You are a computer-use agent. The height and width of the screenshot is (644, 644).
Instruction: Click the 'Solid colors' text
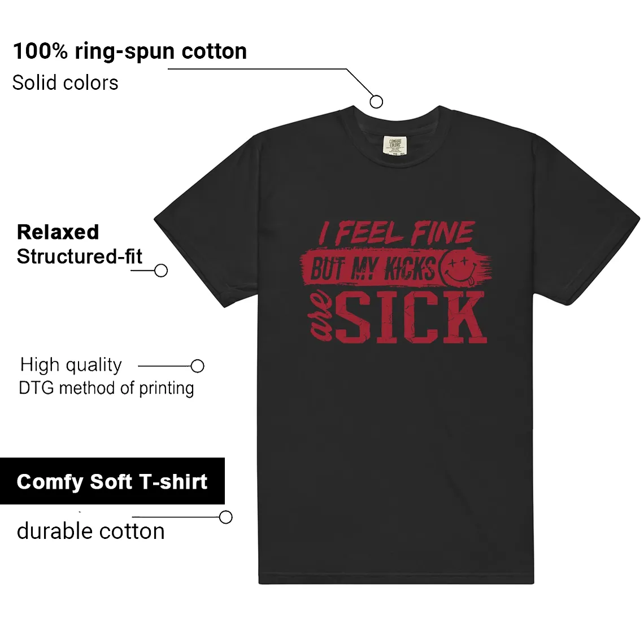(x=66, y=82)
